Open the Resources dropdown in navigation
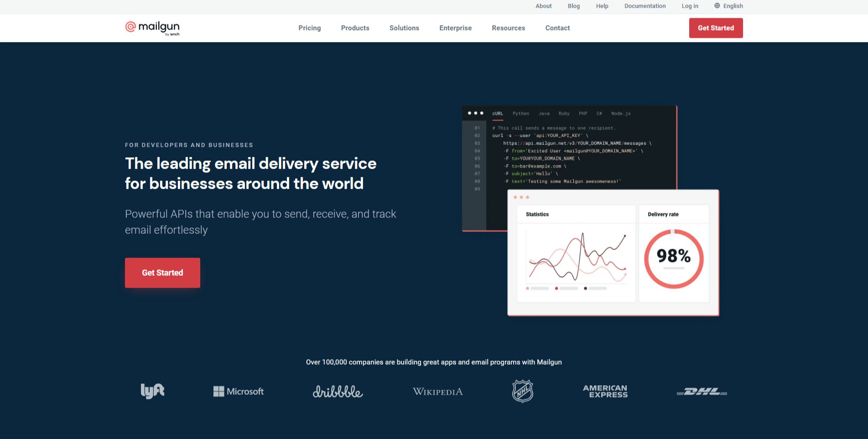 pos(509,28)
